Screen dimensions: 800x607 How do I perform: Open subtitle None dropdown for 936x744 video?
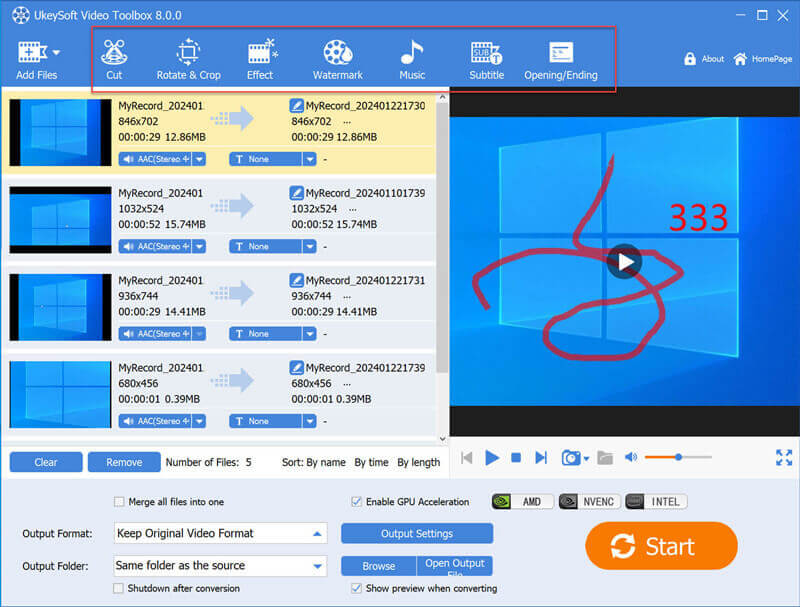point(310,334)
